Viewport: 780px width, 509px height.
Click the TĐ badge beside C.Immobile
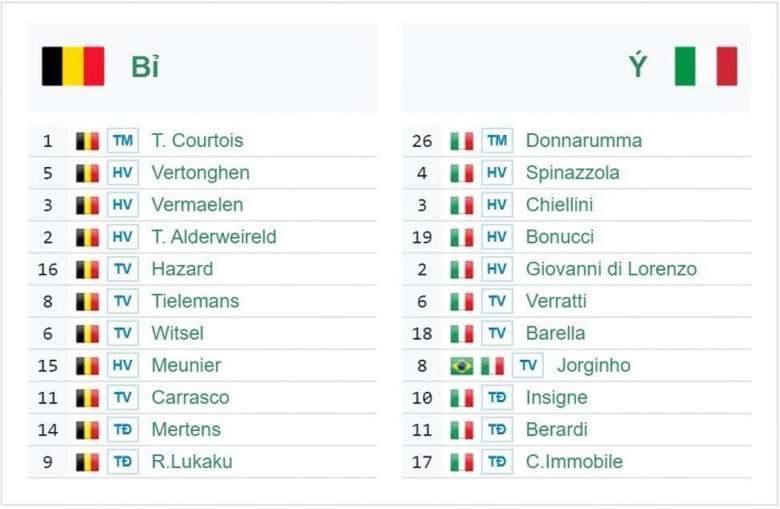497,462
